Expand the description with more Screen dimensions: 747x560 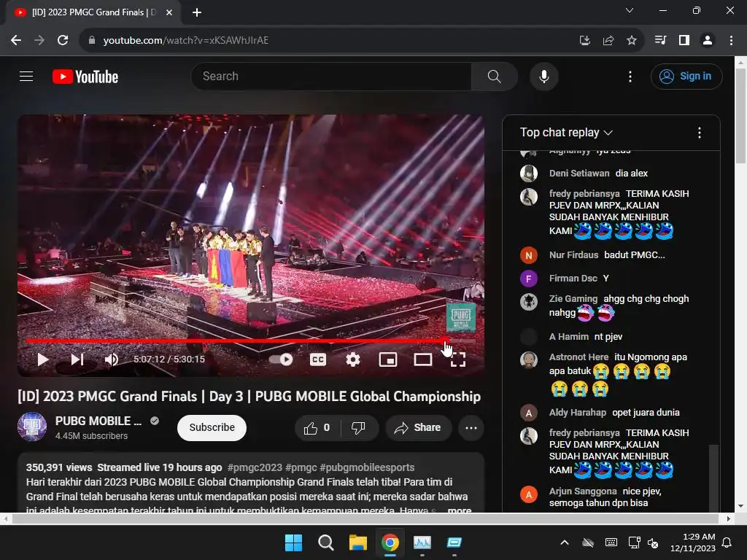pyautogui.click(x=460, y=510)
